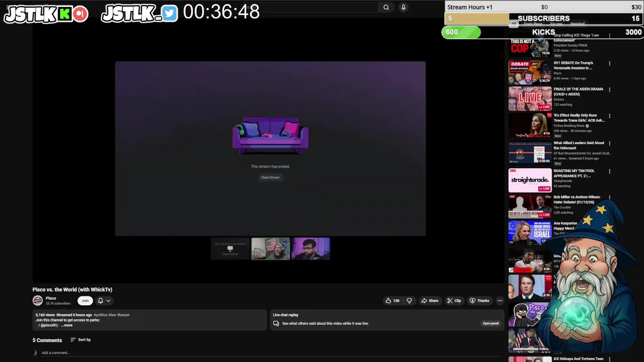Image resolution: width=644 pixels, height=362 pixels.
Task: Select the ended-stream thumbnail below player
Action: click(230, 248)
